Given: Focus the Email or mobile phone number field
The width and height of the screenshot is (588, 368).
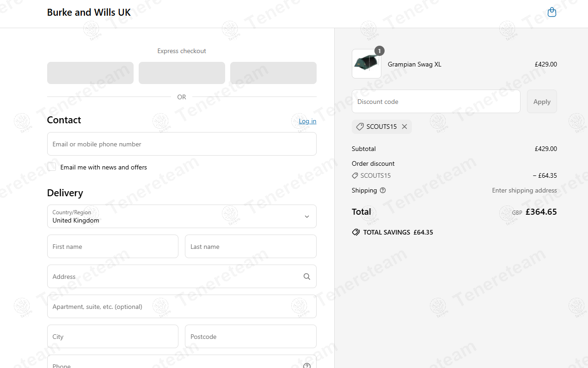Looking at the screenshot, I should (182, 144).
